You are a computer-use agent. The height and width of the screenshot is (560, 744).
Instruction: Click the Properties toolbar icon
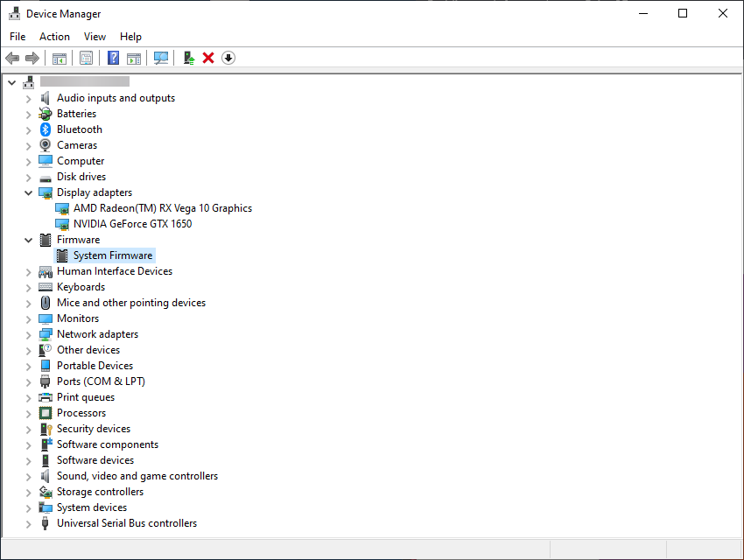click(86, 58)
